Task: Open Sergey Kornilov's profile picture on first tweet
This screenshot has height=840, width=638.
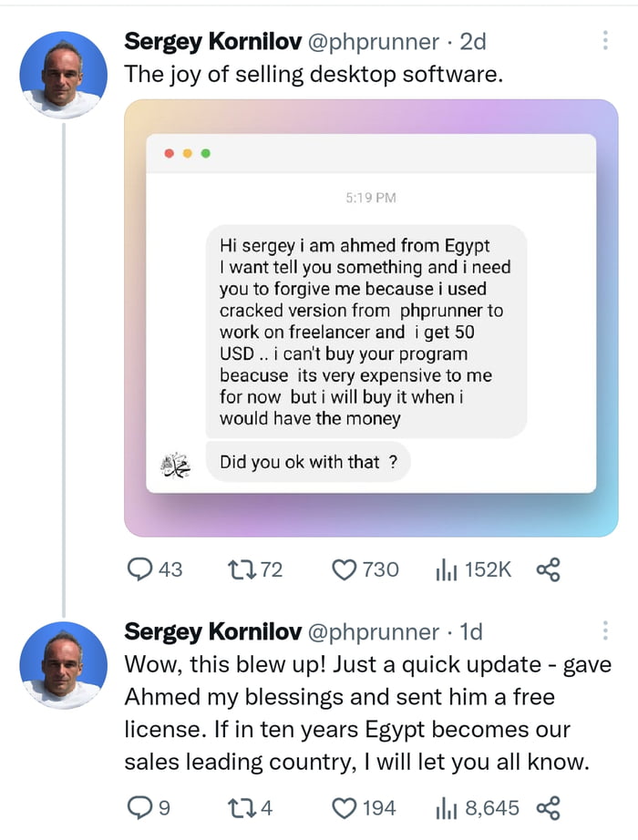Action: tap(63, 75)
